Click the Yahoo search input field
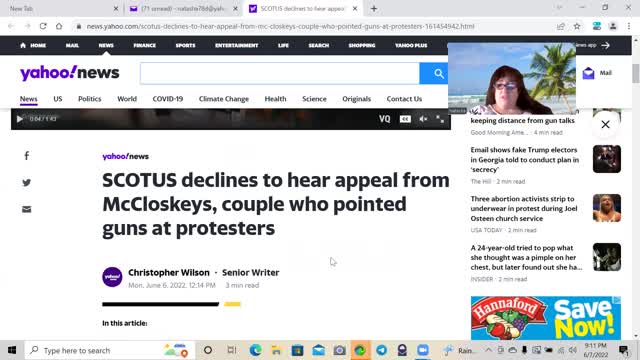 point(280,73)
